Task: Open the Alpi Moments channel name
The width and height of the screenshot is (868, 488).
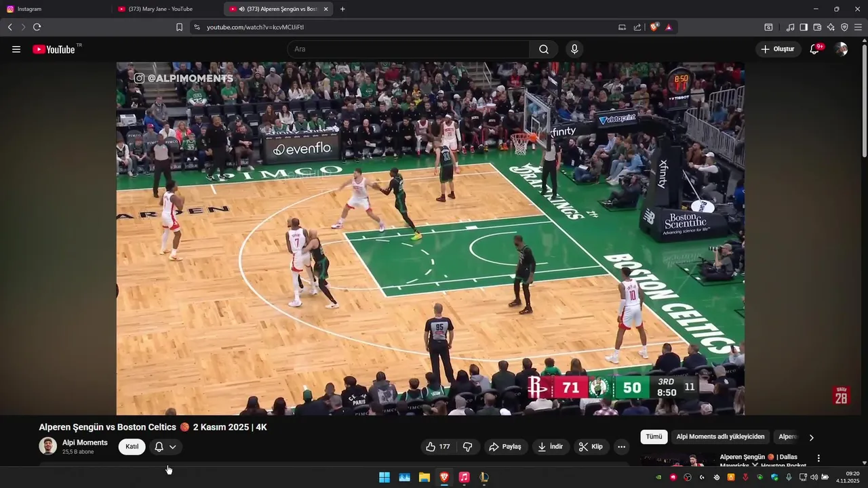Action: pos(85,443)
